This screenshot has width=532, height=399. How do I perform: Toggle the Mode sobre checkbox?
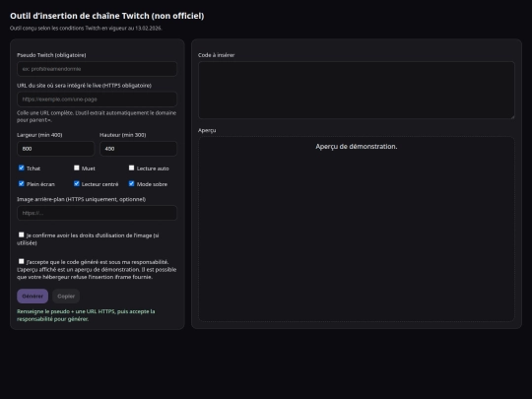(132, 183)
